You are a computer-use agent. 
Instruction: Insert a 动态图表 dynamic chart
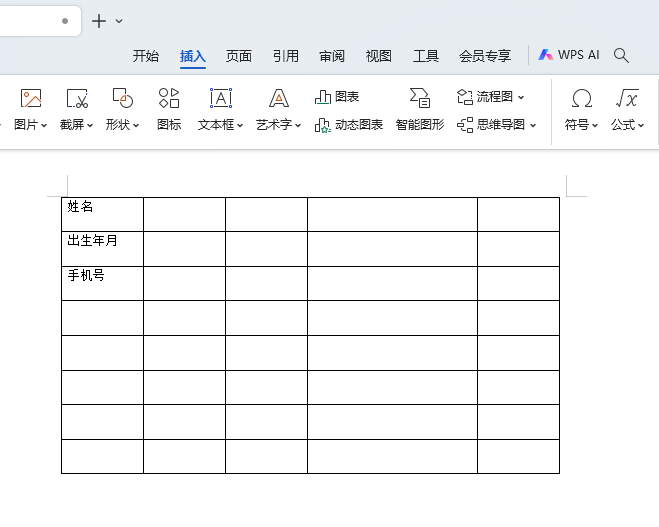[x=349, y=125]
